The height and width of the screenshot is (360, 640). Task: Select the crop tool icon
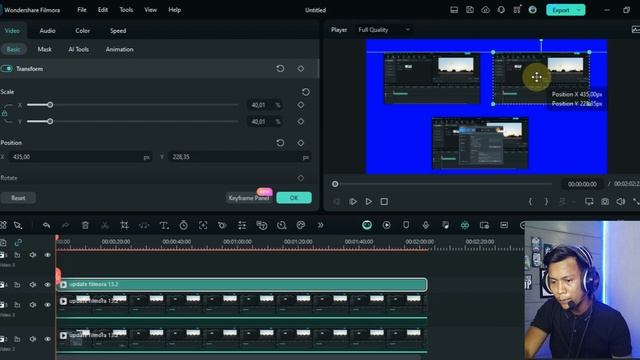pos(124,225)
